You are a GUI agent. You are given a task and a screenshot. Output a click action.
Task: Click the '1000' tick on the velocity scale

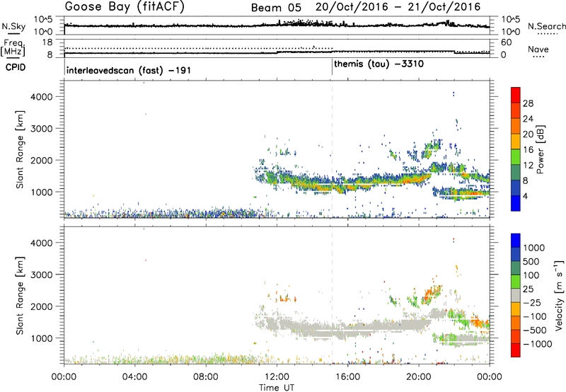(x=534, y=248)
